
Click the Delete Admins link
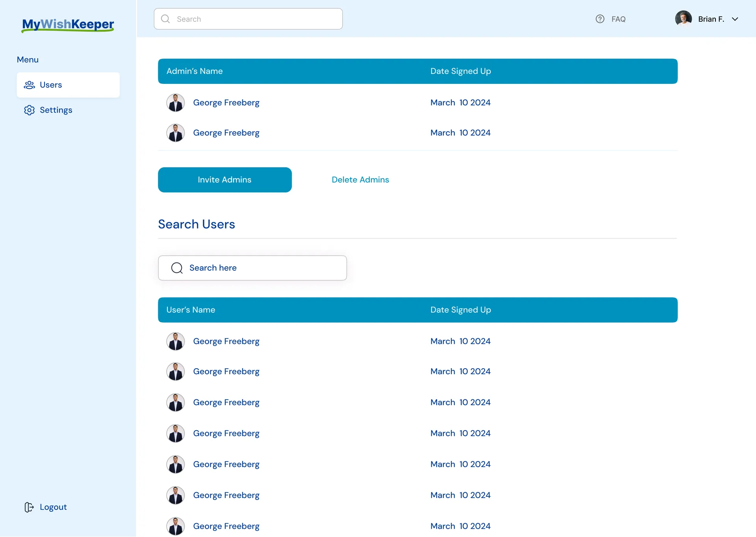coord(360,180)
